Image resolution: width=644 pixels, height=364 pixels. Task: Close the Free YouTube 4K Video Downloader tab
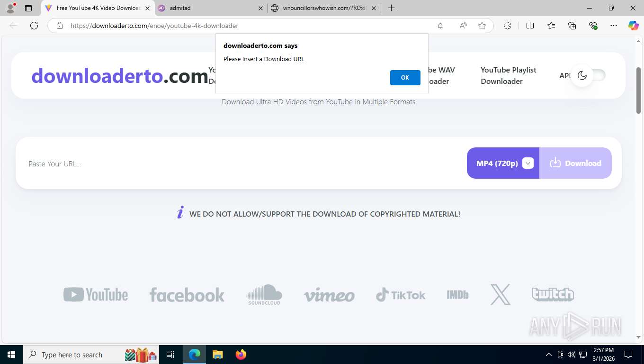click(x=148, y=8)
